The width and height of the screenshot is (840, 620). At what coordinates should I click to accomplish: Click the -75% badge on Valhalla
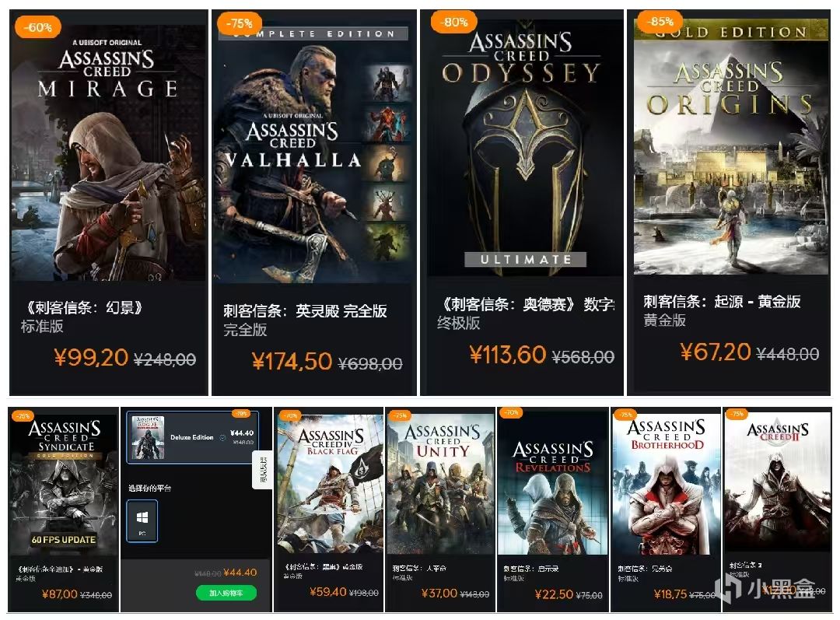click(239, 23)
